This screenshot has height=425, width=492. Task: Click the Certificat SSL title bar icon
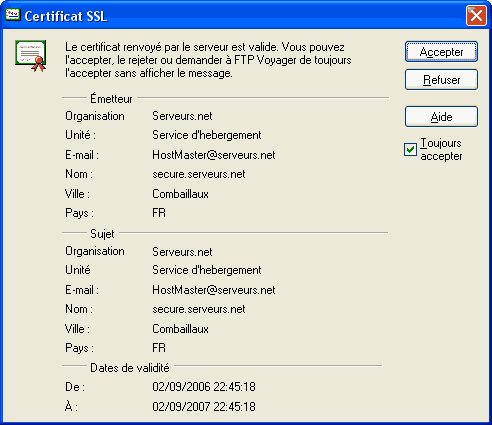tap(13, 15)
